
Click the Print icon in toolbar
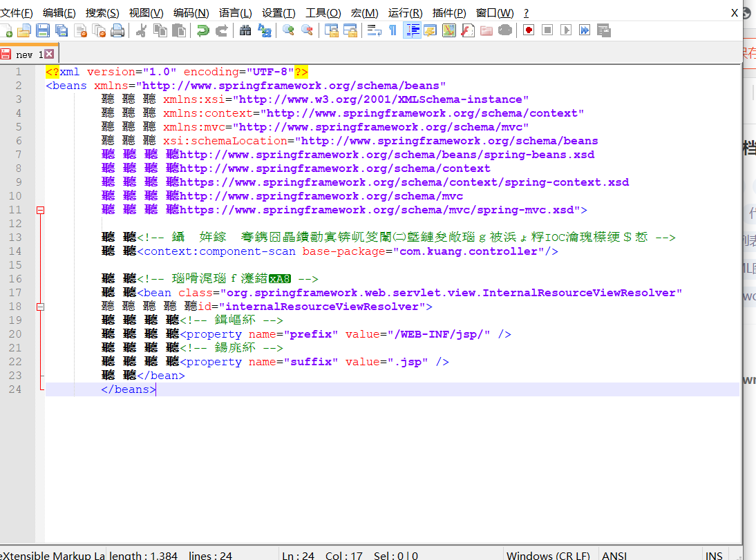click(x=117, y=31)
